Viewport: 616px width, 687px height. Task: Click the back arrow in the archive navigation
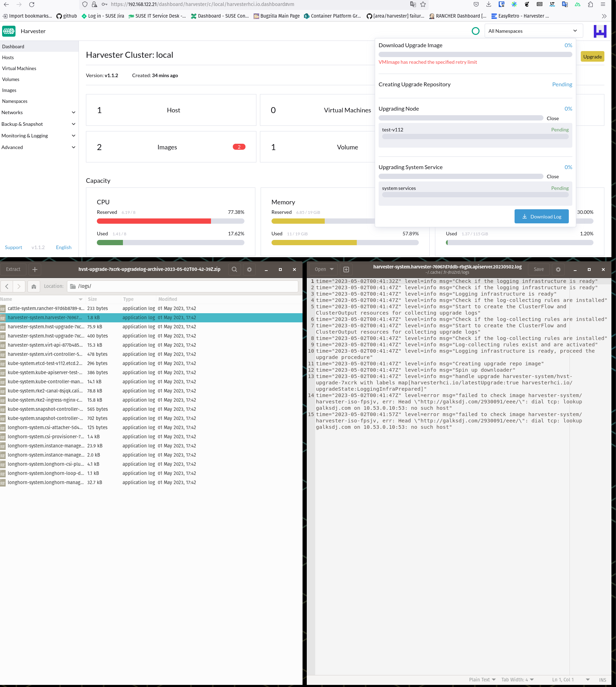tap(7, 286)
